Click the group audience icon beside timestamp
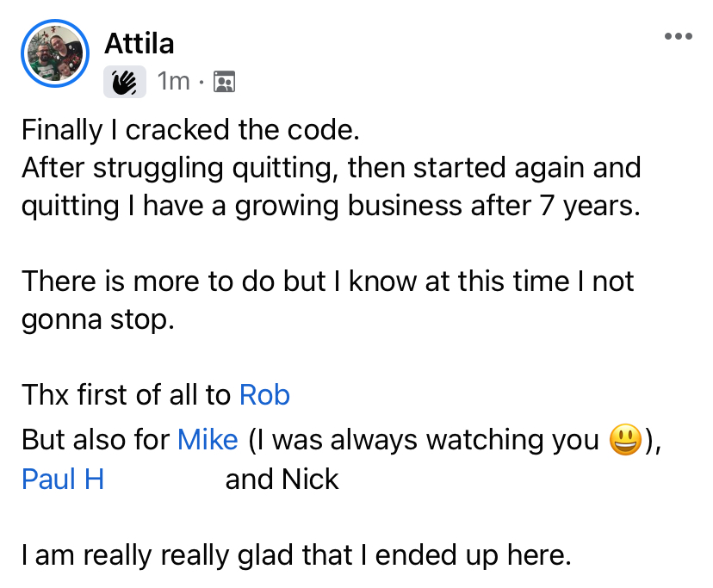The width and height of the screenshot is (713, 588). (224, 82)
